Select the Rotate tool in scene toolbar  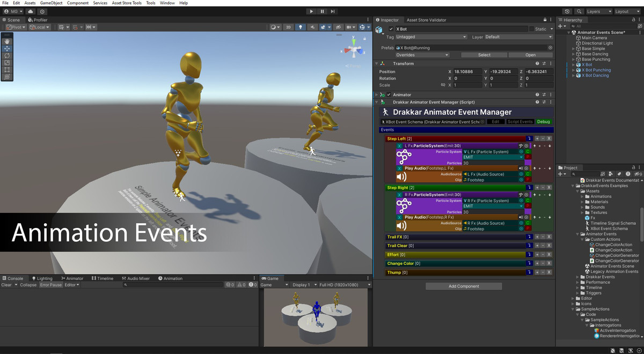pyautogui.click(x=7, y=55)
